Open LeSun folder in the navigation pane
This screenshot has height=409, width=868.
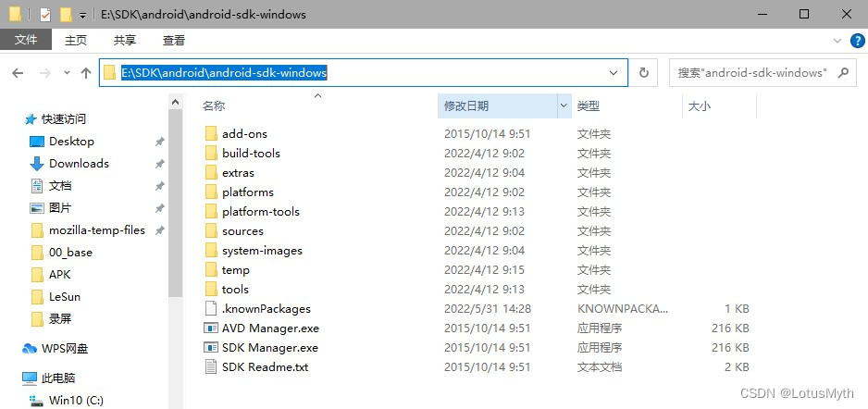[64, 297]
